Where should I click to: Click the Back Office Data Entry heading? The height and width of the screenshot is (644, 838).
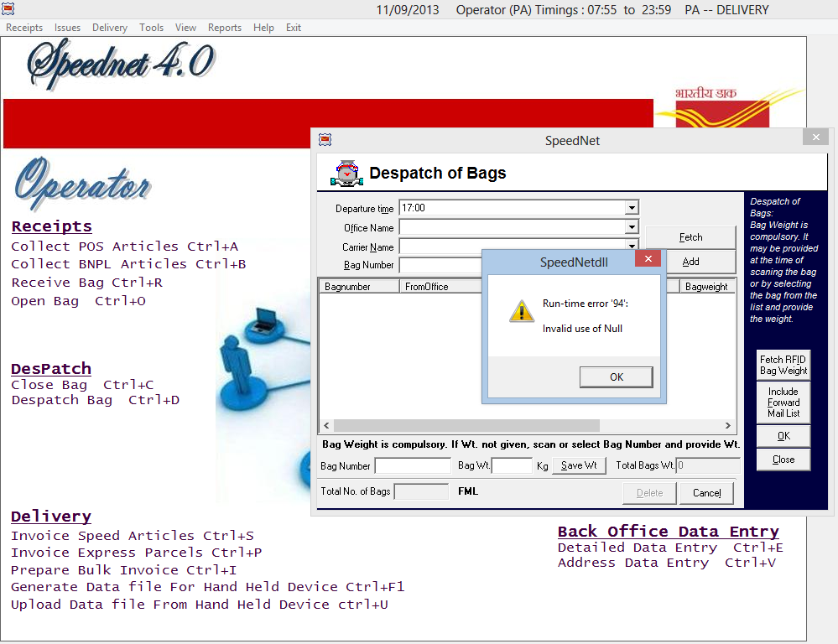click(x=668, y=532)
